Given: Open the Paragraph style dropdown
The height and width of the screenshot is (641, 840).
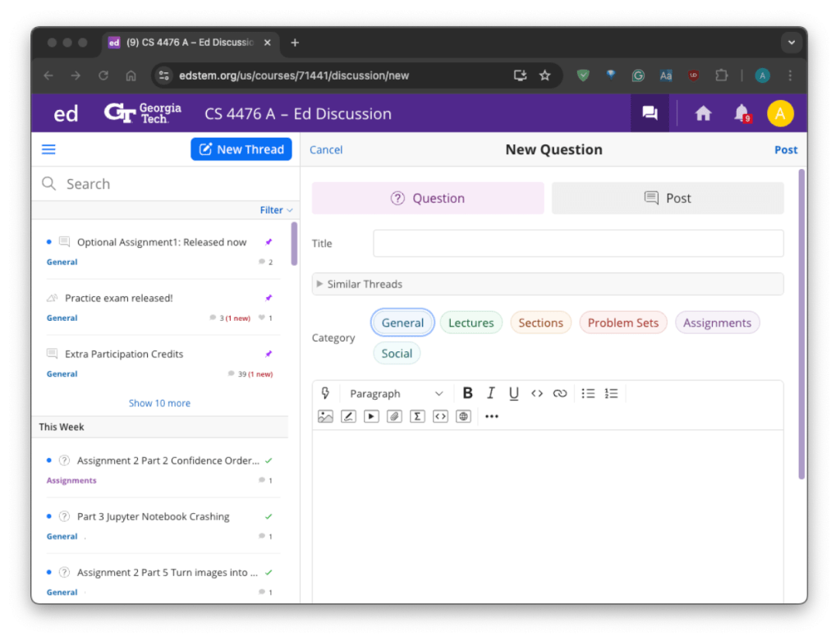Looking at the screenshot, I should point(396,394).
